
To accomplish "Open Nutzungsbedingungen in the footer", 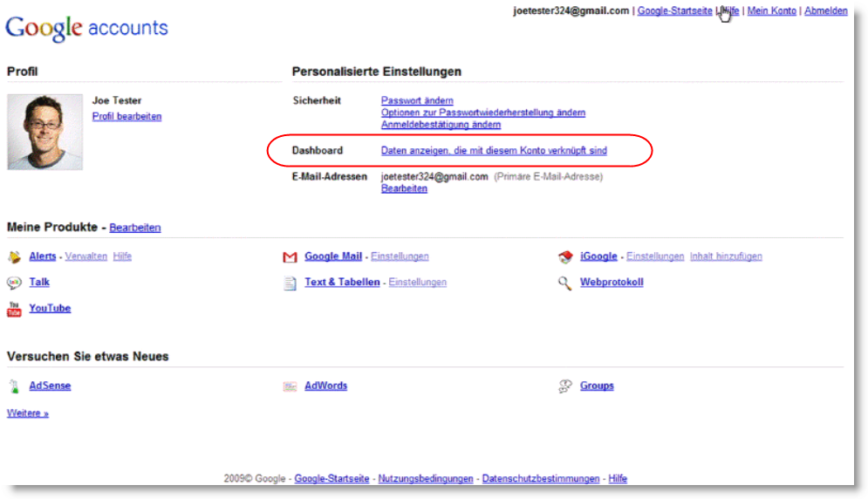I will click(x=426, y=479).
